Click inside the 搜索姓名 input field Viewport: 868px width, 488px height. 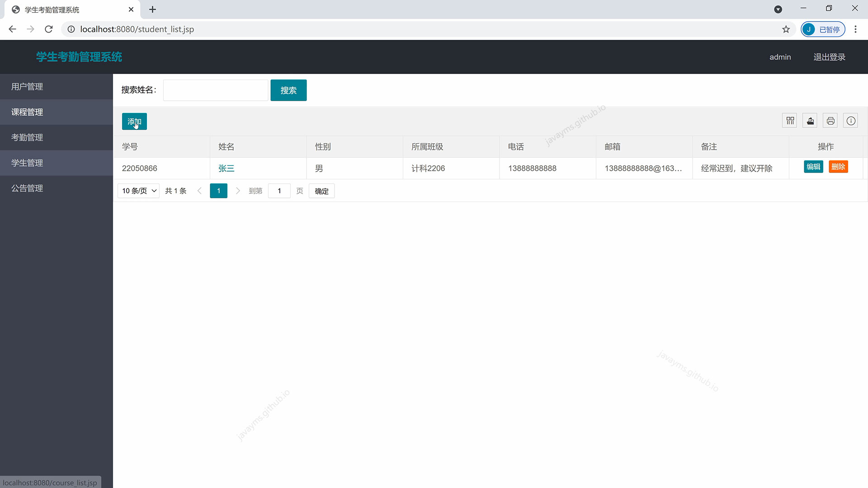click(215, 90)
